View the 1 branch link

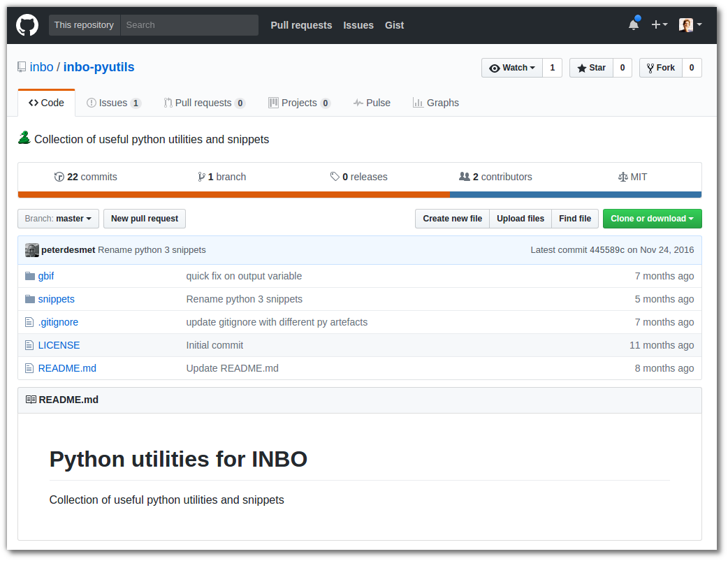pos(222,177)
